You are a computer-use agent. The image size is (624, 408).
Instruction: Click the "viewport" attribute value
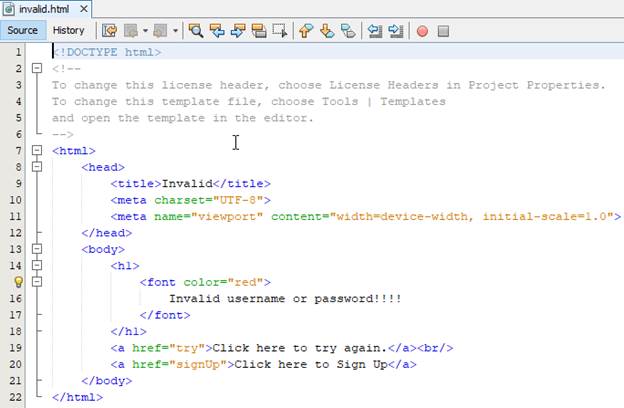click(x=227, y=217)
